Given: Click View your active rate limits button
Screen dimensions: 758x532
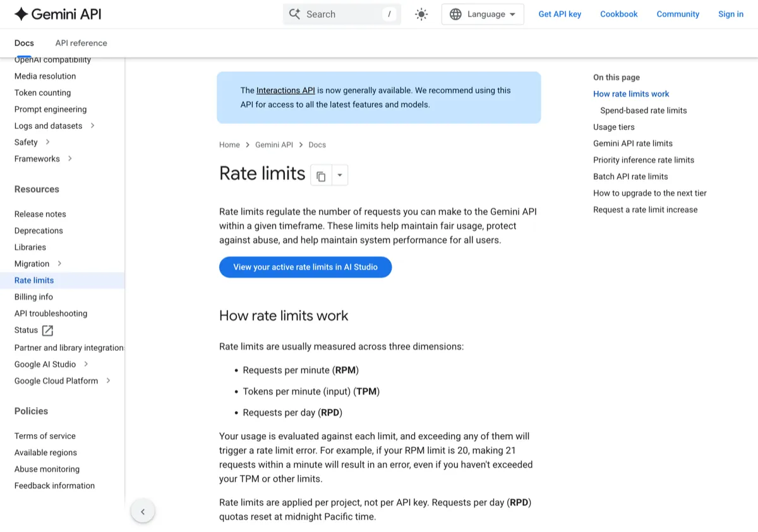Looking at the screenshot, I should (x=306, y=267).
